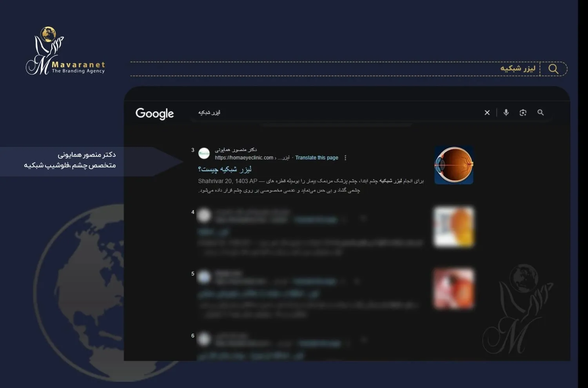This screenshot has height=388, width=588.
Task: Open the result titled "لیزر شبکیه چیست؟"
Action: [225, 169]
